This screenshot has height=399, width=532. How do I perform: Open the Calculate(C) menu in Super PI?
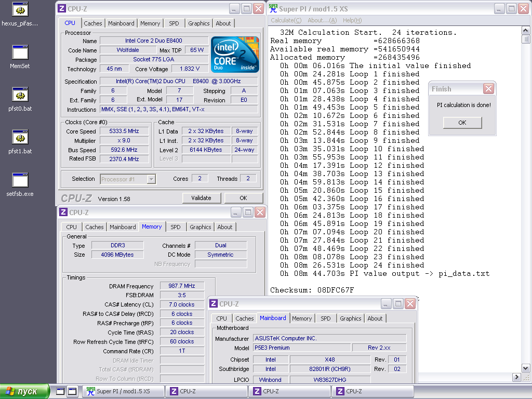point(286,20)
